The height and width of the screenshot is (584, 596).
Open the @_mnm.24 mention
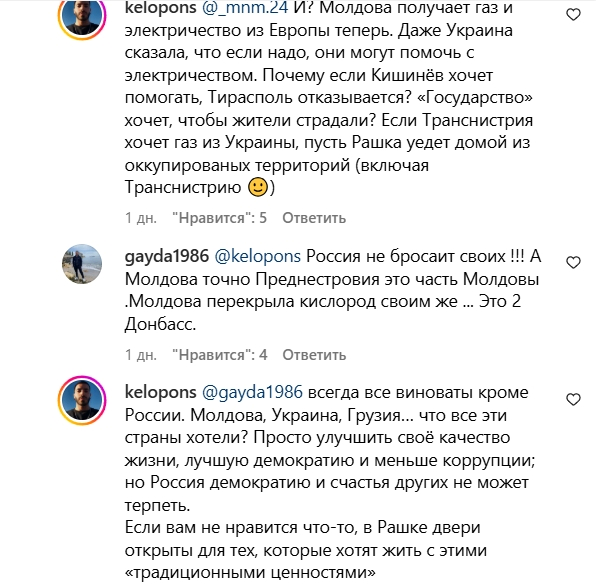[245, 8]
